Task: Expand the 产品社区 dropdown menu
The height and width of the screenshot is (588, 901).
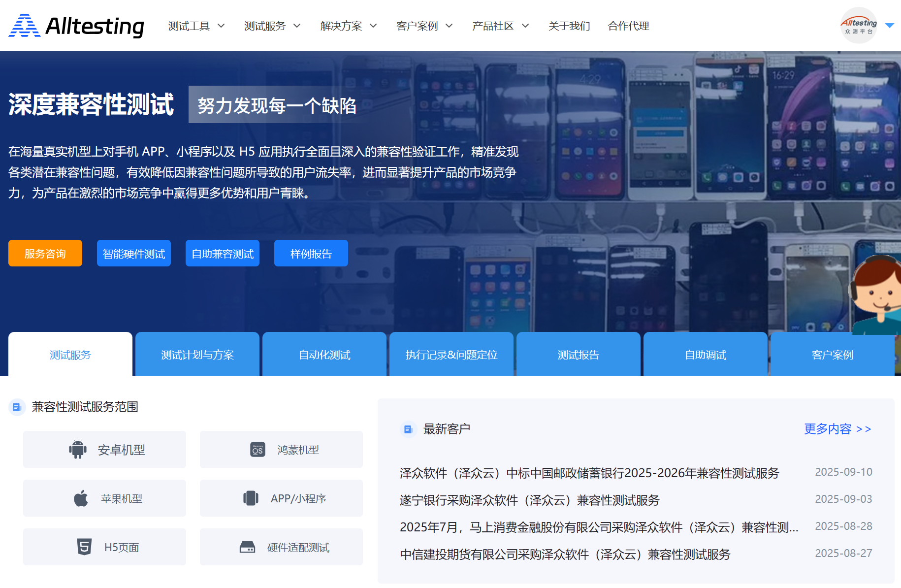Action: point(500,26)
